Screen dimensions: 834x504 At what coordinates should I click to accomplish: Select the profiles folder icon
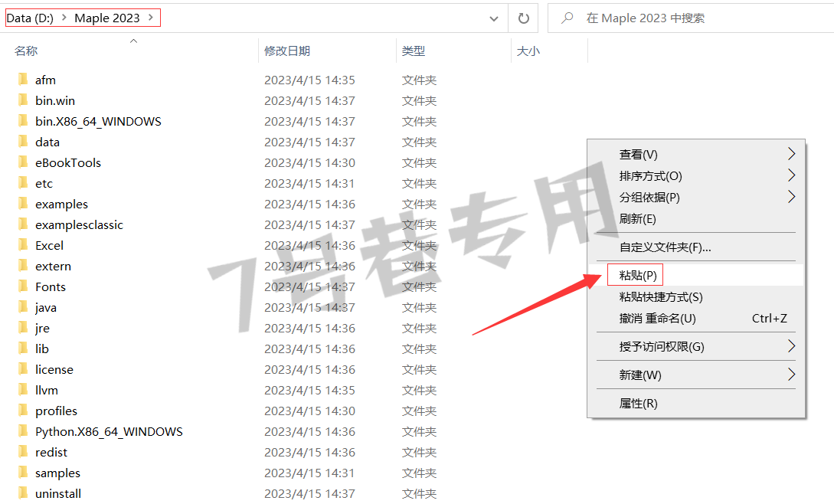[x=23, y=411]
